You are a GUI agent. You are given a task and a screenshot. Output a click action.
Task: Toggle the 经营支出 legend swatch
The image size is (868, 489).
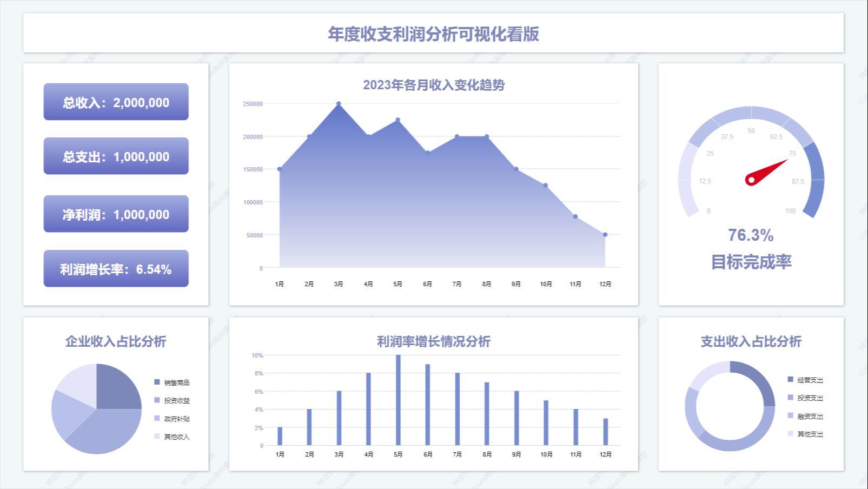click(x=791, y=379)
